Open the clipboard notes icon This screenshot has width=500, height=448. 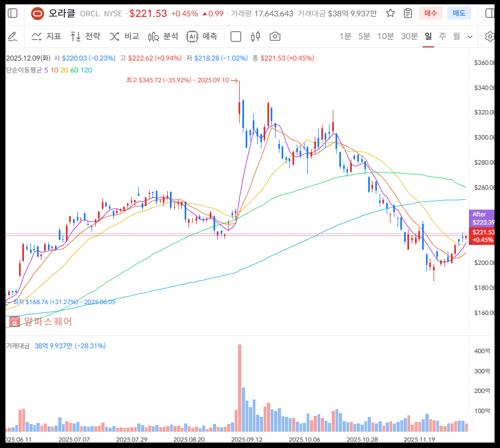(x=407, y=13)
